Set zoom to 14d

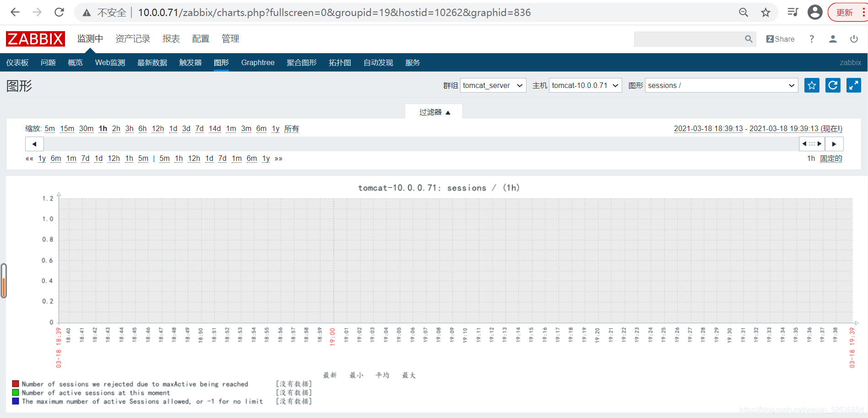tap(215, 129)
